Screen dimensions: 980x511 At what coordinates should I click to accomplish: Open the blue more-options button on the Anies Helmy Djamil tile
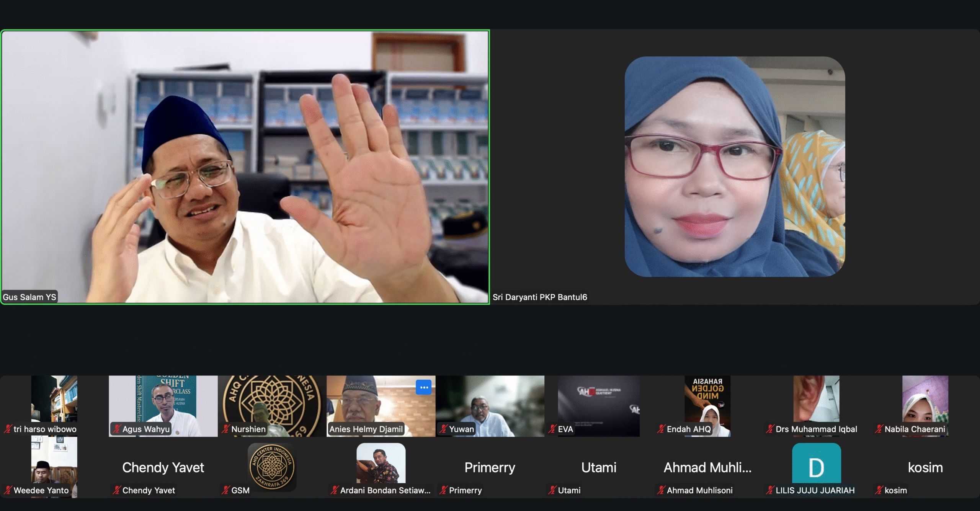423,387
